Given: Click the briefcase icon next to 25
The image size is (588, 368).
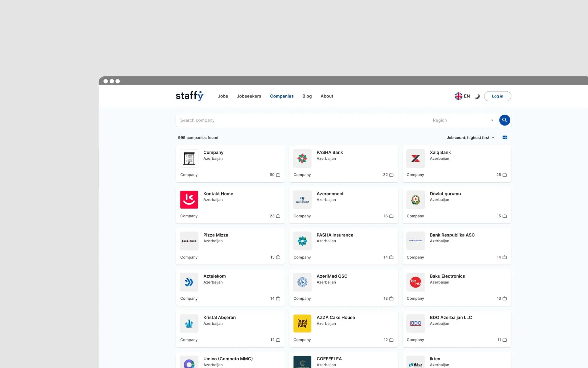Looking at the screenshot, I should pos(504,175).
